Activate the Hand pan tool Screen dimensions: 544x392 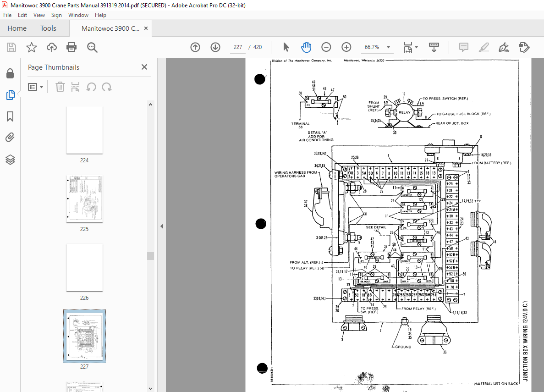[x=306, y=47]
